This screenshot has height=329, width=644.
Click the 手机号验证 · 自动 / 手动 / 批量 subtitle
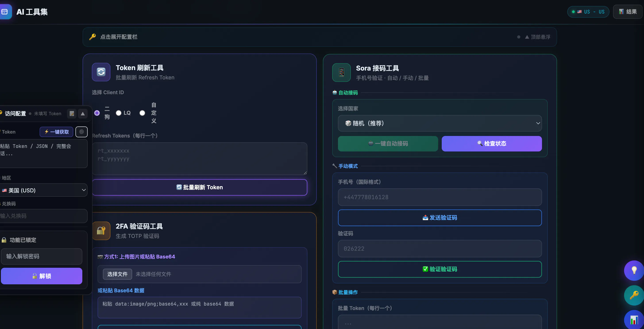(x=392, y=78)
